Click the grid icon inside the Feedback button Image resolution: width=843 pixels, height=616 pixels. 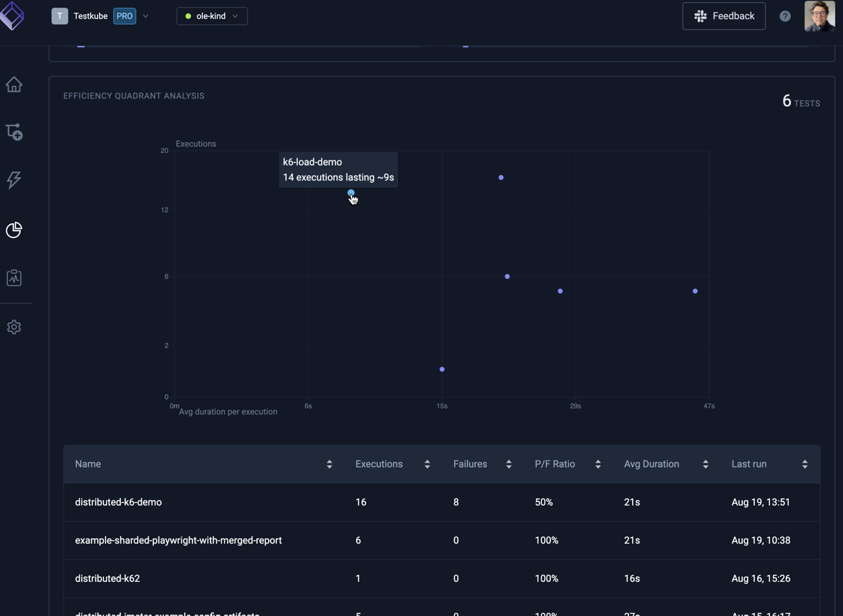(699, 15)
